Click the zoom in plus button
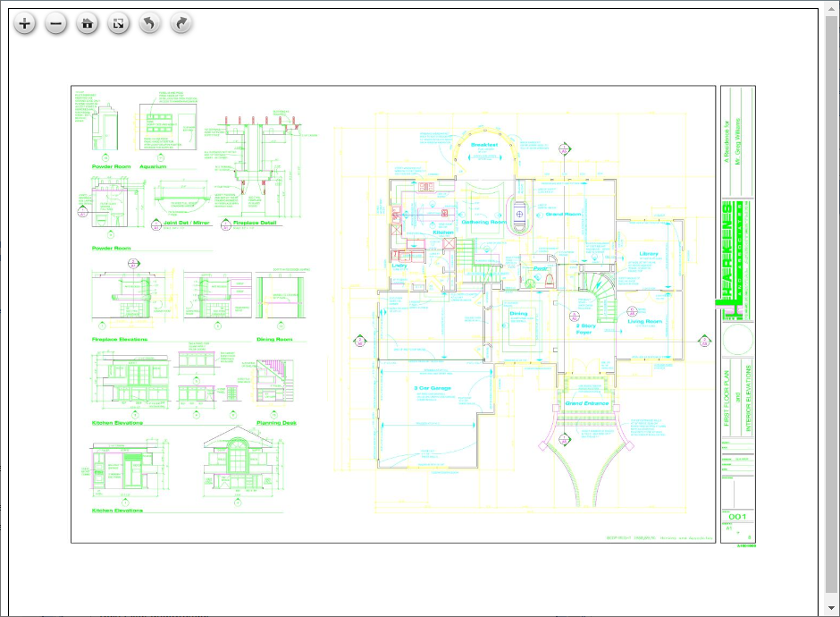 click(24, 24)
